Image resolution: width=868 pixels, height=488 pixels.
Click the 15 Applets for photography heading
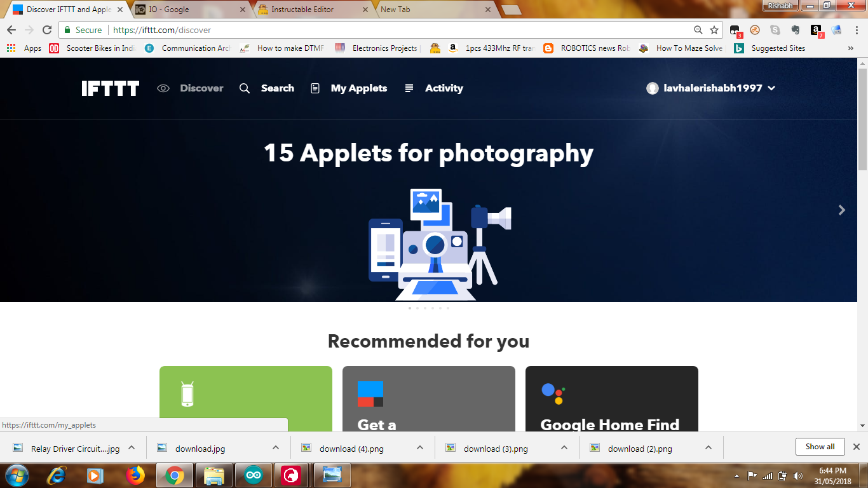click(x=429, y=153)
